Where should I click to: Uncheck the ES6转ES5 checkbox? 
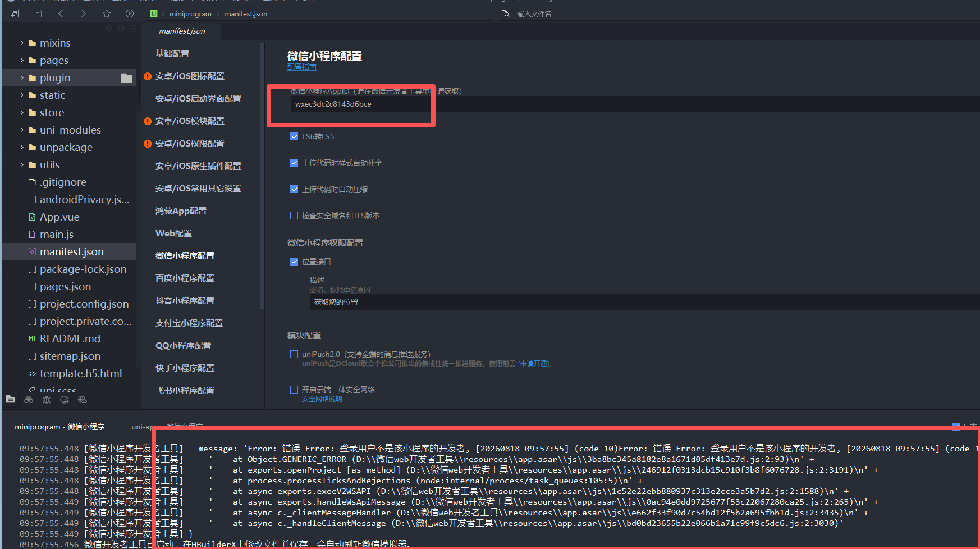[x=294, y=136]
